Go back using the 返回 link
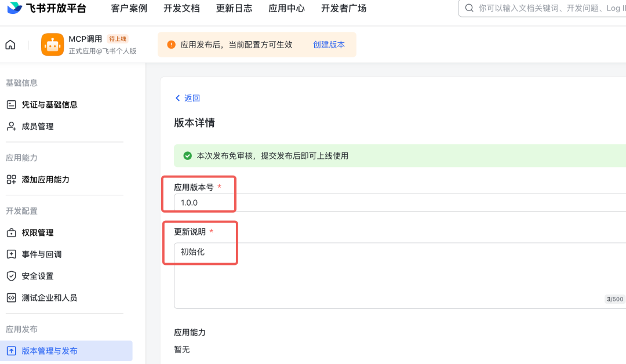This screenshot has height=364, width=626. coord(188,98)
